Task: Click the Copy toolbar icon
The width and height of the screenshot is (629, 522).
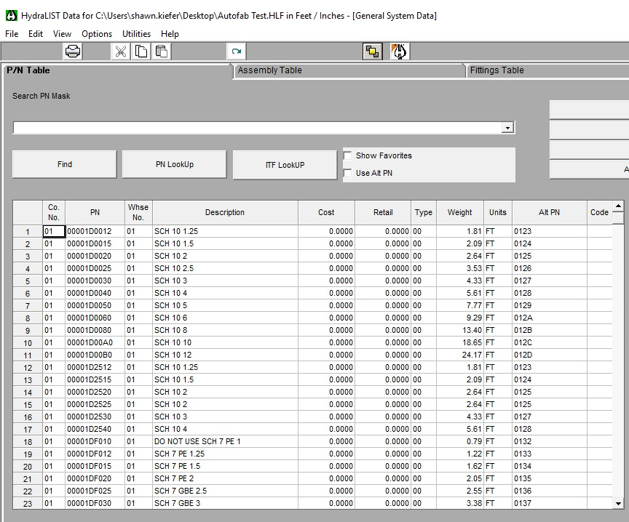Action: coord(141,52)
